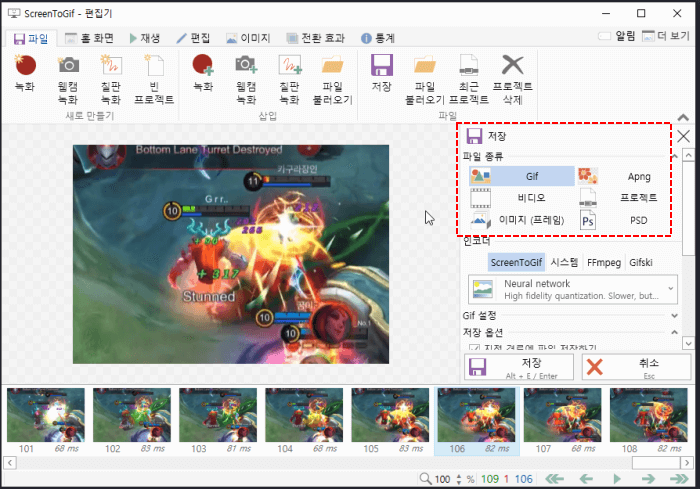Image resolution: width=700 pixels, height=489 pixels.
Task: Select 이미지 (프레임) file type
Action: [521, 220]
